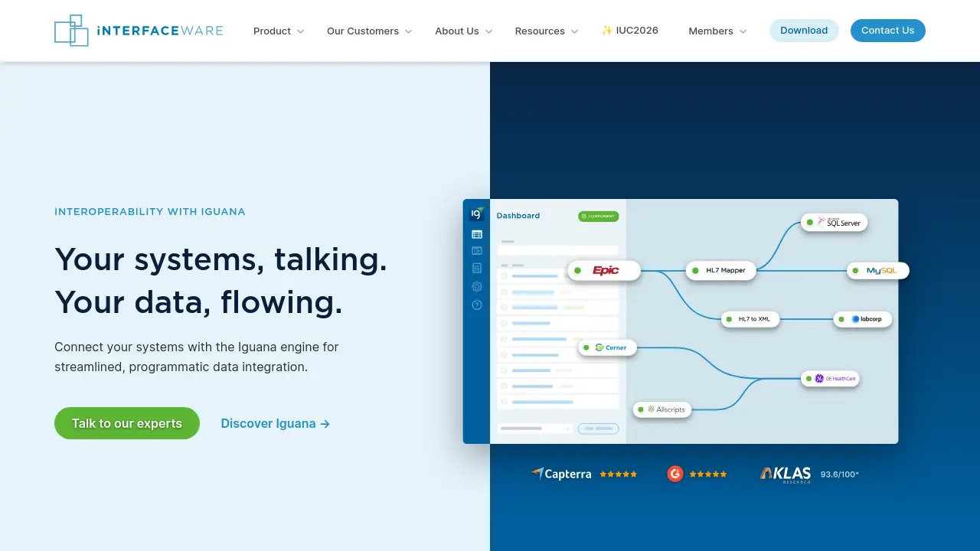Go to the IUC2026 menu item

pos(629,31)
